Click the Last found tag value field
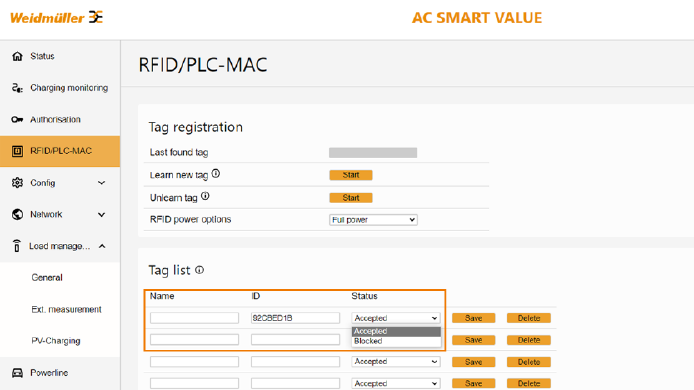Image resolution: width=694 pixels, height=390 pixels. pos(373,153)
